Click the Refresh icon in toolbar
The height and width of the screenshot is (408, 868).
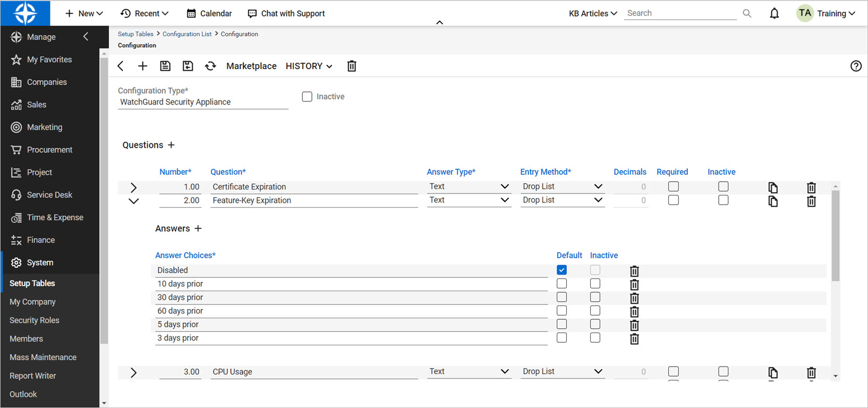[210, 66]
